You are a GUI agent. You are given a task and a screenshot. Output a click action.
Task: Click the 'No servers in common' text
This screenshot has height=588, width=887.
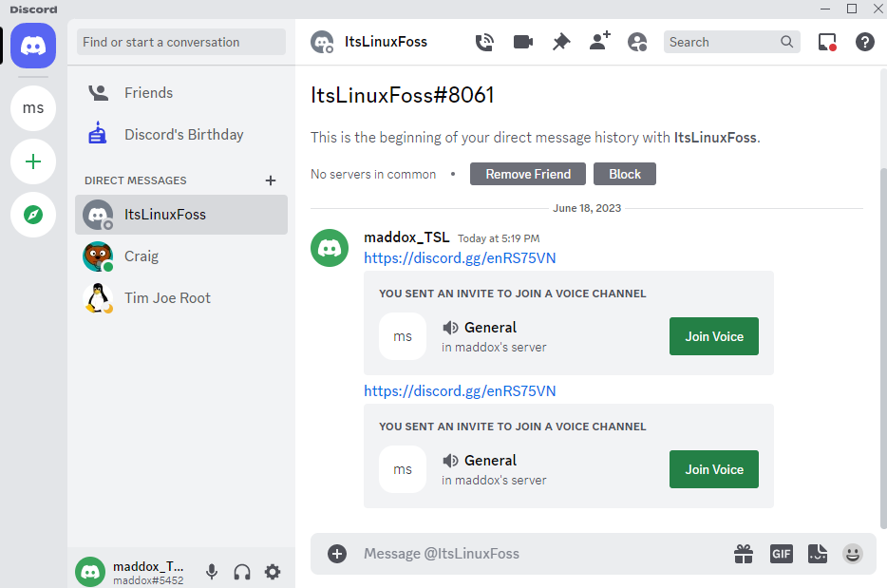point(373,174)
